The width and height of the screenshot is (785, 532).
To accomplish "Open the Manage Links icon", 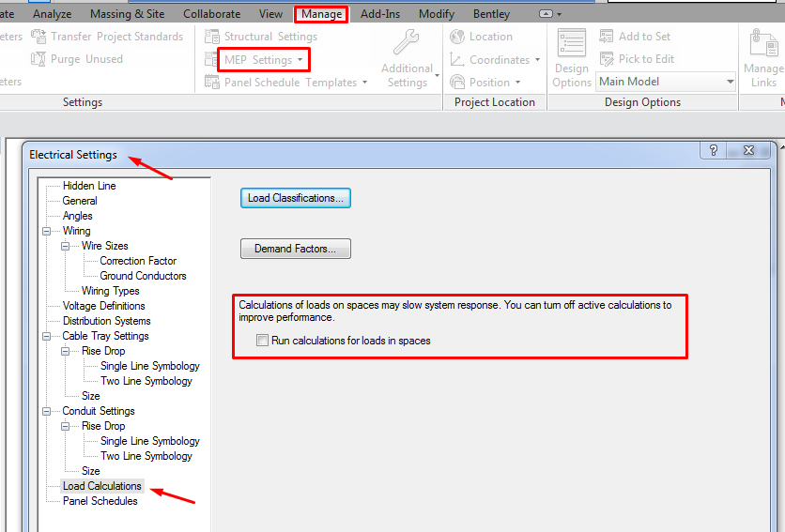I will click(x=763, y=43).
